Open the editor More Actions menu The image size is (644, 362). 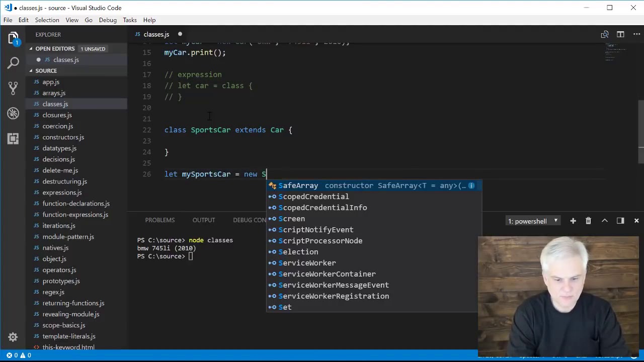(636, 34)
